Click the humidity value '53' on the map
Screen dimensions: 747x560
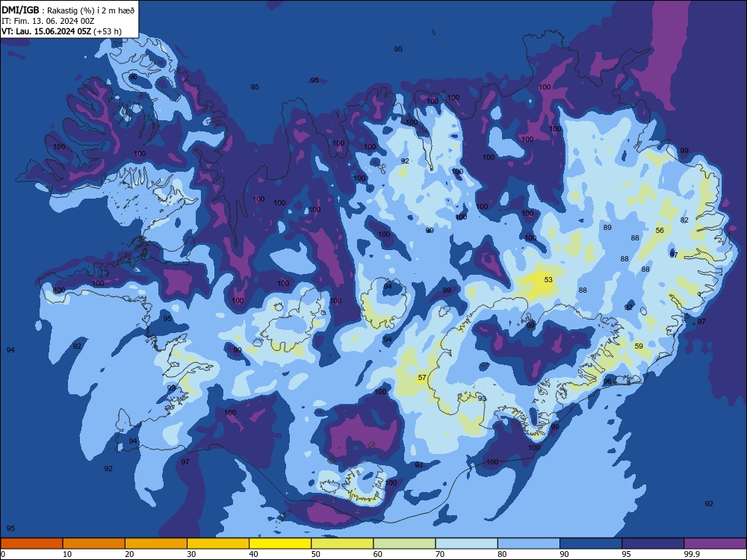pyautogui.click(x=548, y=279)
